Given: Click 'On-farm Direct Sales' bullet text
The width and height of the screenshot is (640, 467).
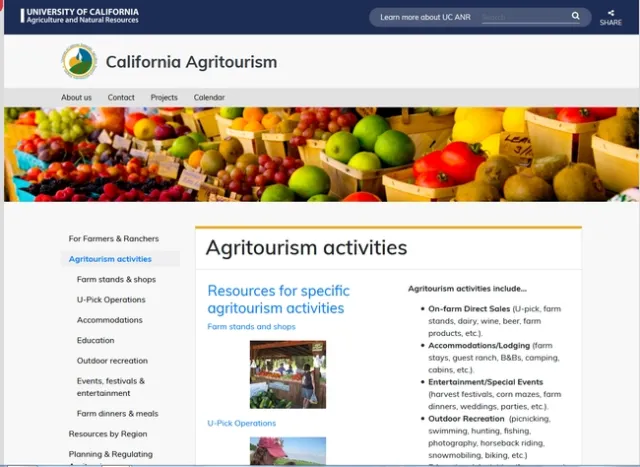Looking at the screenshot, I should (469, 309).
